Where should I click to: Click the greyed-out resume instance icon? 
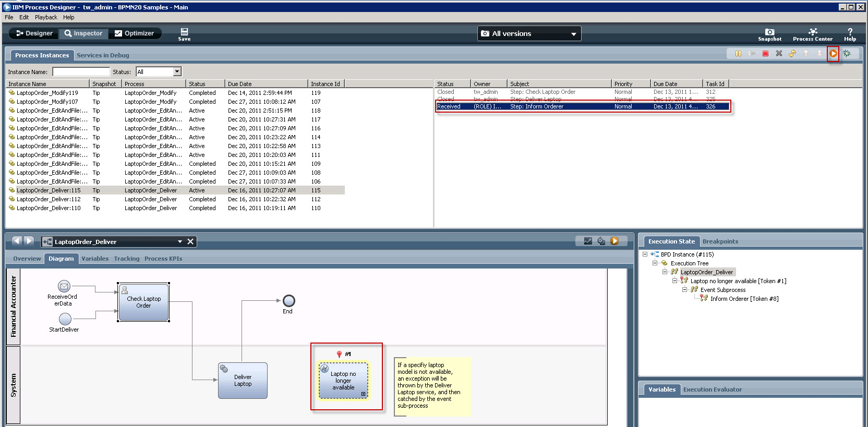pyautogui.click(x=752, y=53)
